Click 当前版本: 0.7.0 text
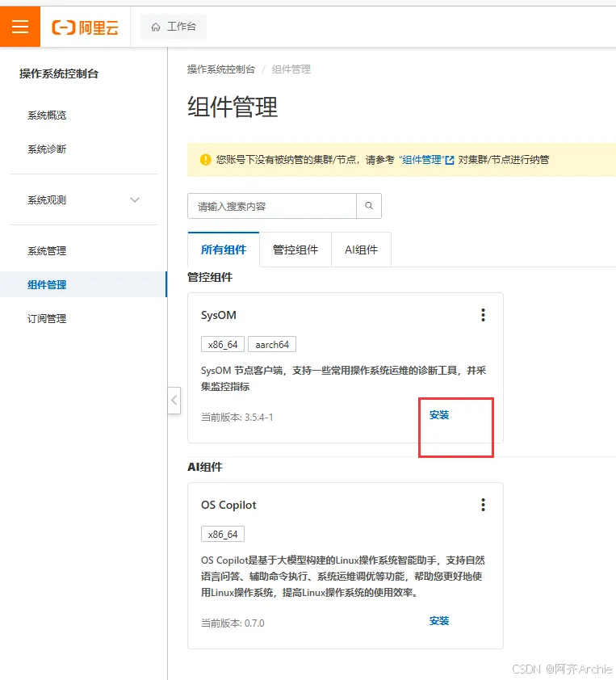The height and width of the screenshot is (680, 616). [x=233, y=623]
